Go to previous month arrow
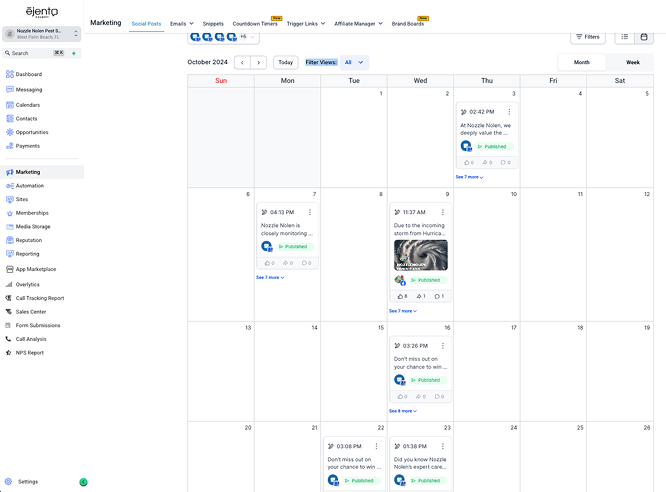The width and height of the screenshot is (666, 492). [242, 62]
